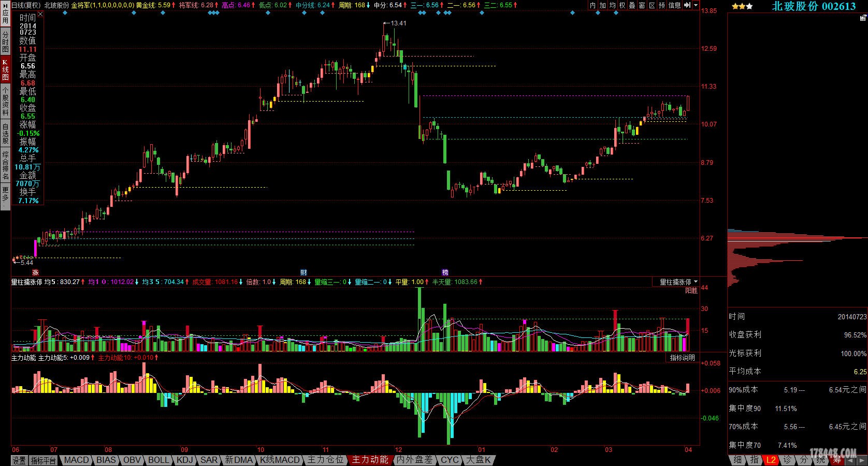Image resolution: width=868 pixels, height=466 pixels.
Task: Select the 筹 tab in right panel
Action: [837, 460]
